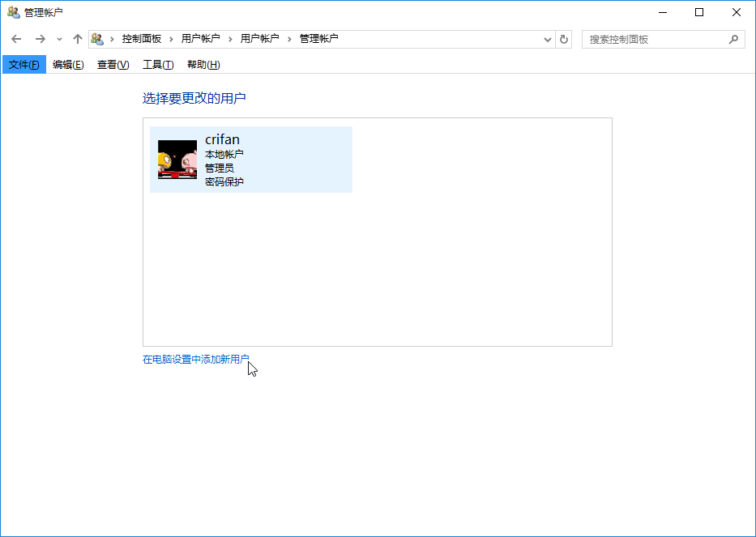Click the 管理帐户 title bar icon
This screenshot has height=537, width=756.
[14, 12]
